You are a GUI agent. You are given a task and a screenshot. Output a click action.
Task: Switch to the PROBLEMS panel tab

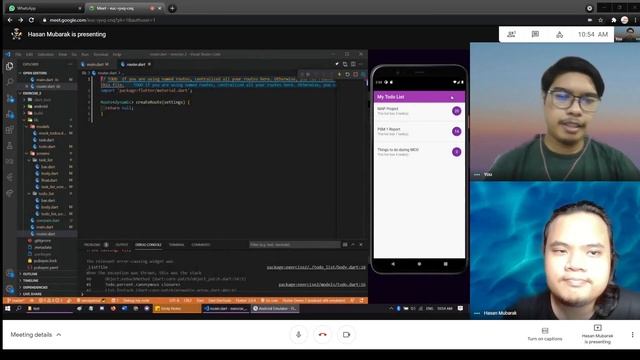pyautogui.click(x=92, y=244)
